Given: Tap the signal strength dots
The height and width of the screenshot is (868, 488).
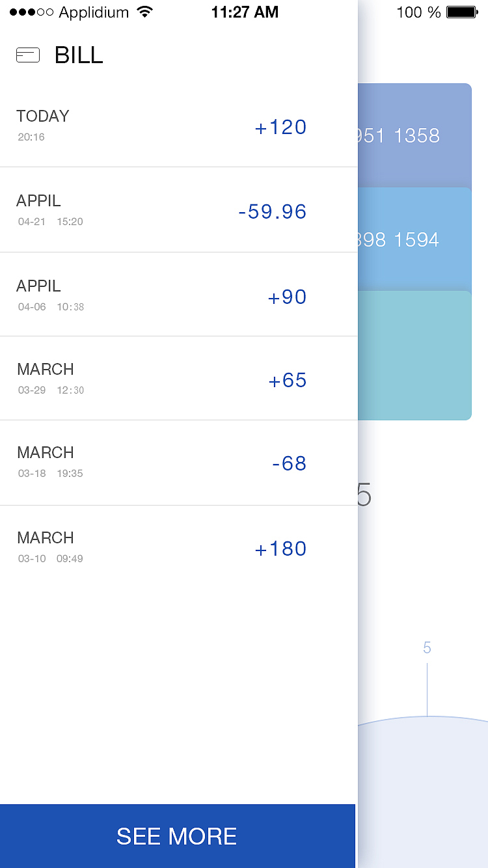Looking at the screenshot, I should pos(31,12).
